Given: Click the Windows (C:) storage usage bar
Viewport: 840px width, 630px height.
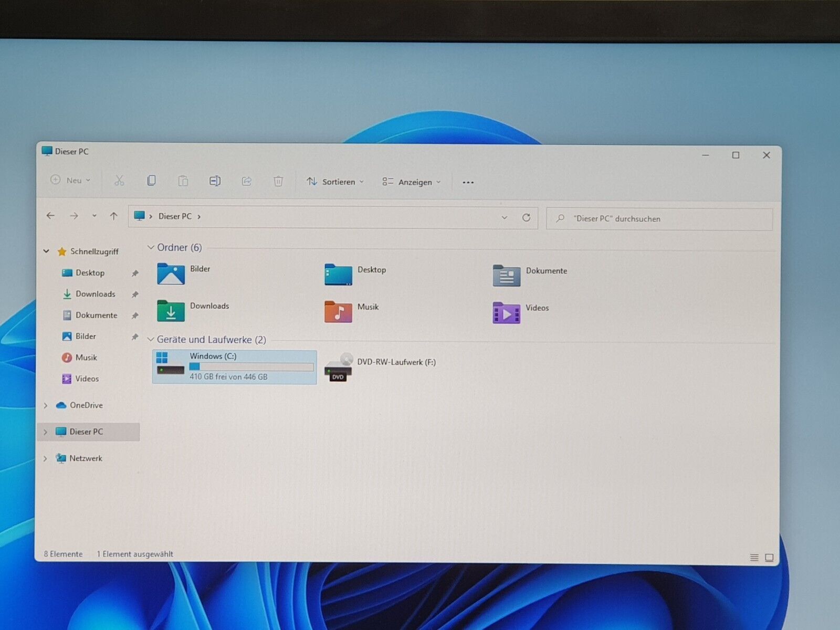Looking at the screenshot, I should pos(251,366).
